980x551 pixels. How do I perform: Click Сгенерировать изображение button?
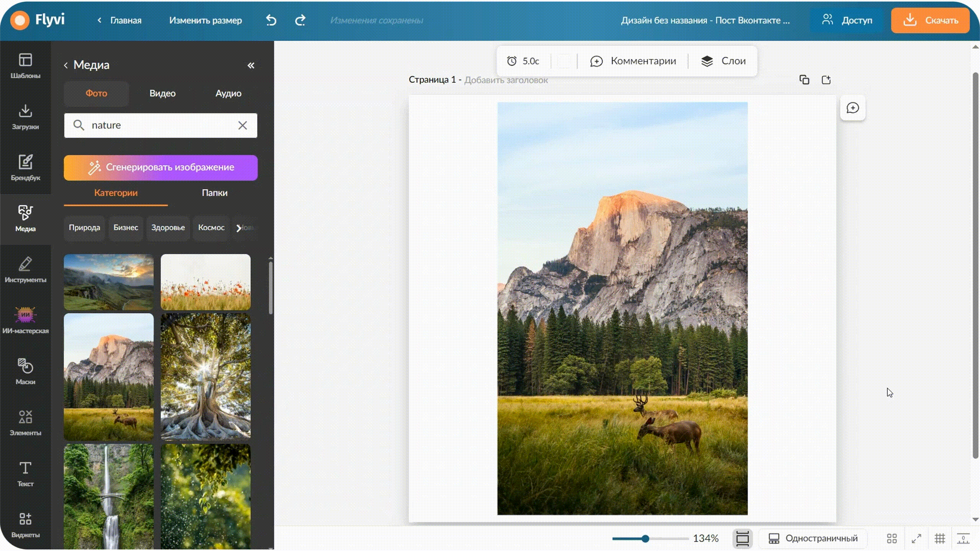tap(161, 168)
